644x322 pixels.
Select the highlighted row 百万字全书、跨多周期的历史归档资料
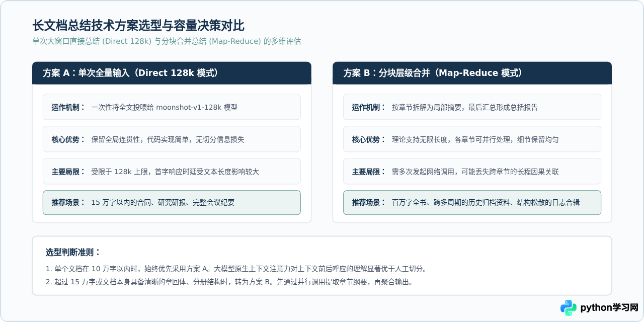pos(472,202)
